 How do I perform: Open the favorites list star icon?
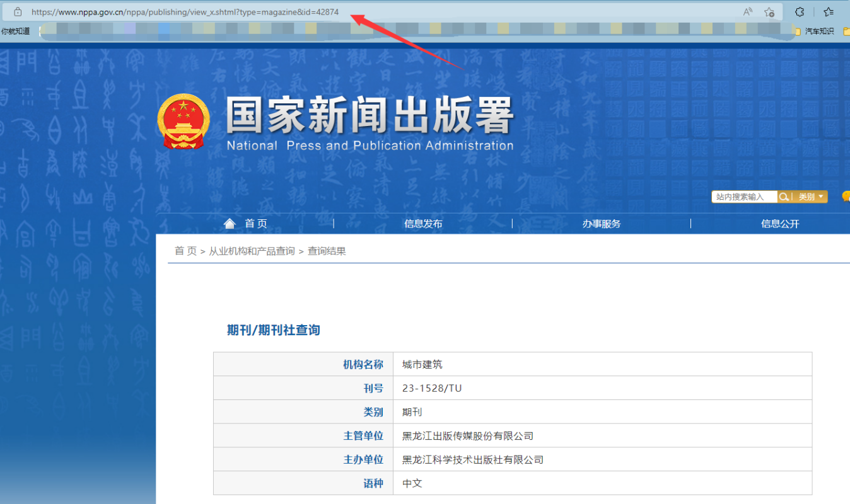829,11
